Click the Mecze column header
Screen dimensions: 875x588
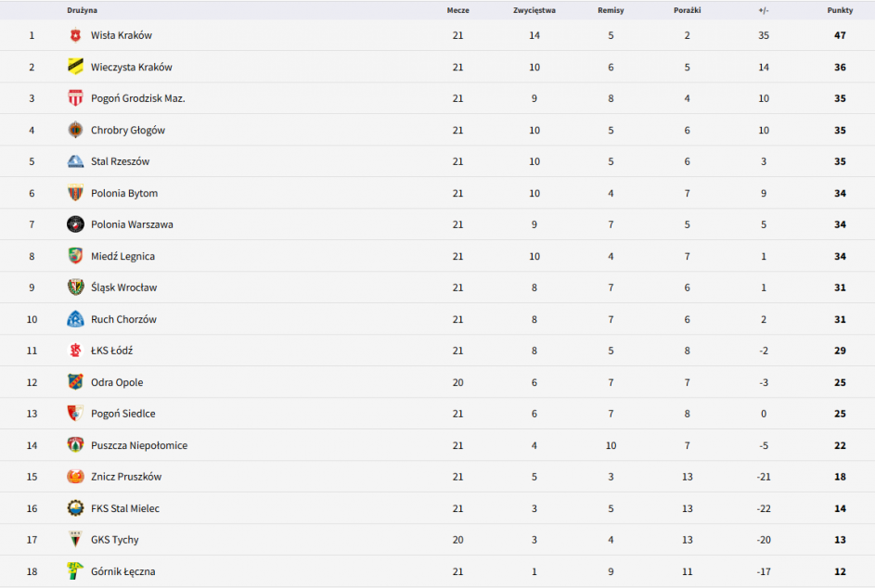pos(457,10)
